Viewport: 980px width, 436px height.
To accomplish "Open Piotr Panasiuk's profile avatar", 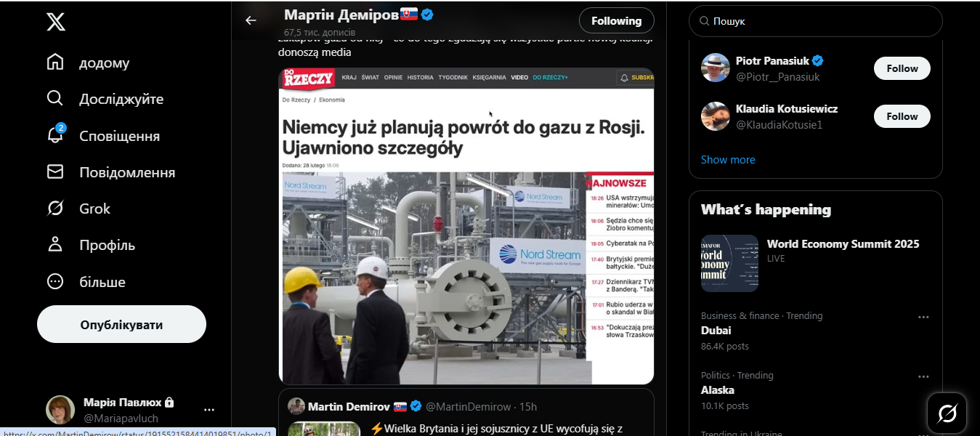I will pyautogui.click(x=715, y=68).
